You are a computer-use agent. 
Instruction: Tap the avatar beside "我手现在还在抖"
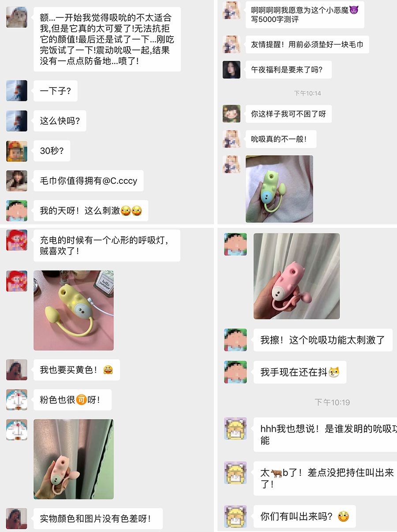tap(235, 372)
